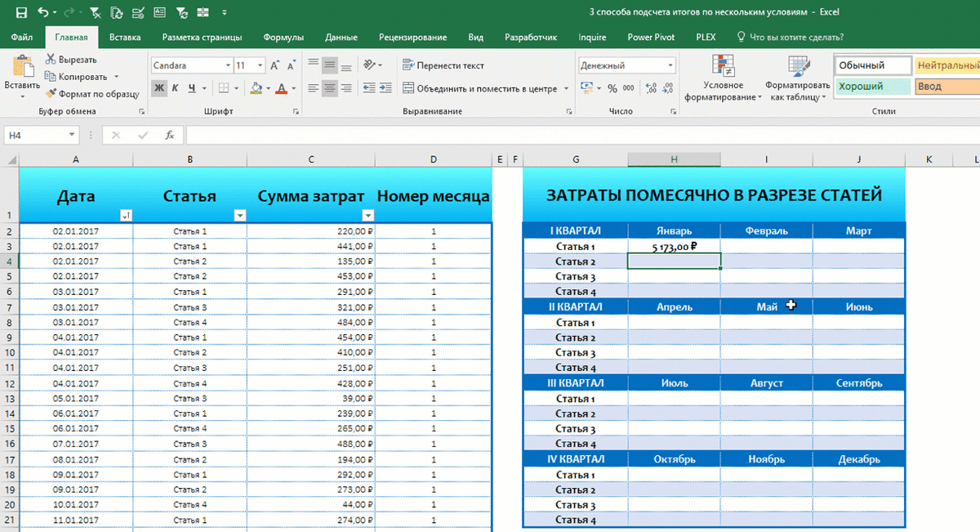Open the Формулы ribbon tab

tap(283, 37)
